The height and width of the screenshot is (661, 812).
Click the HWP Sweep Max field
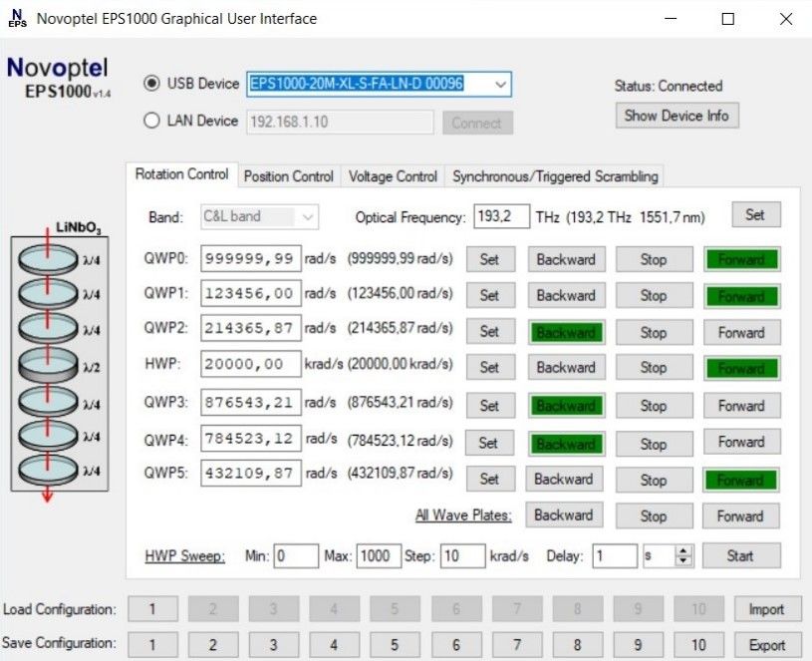click(x=379, y=556)
